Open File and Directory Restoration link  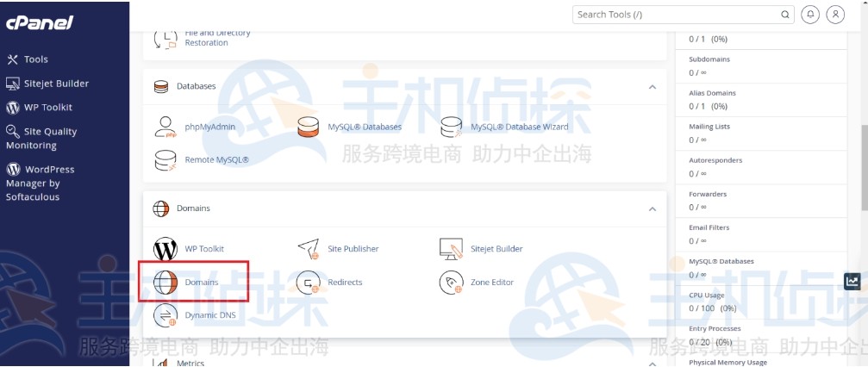point(217,38)
